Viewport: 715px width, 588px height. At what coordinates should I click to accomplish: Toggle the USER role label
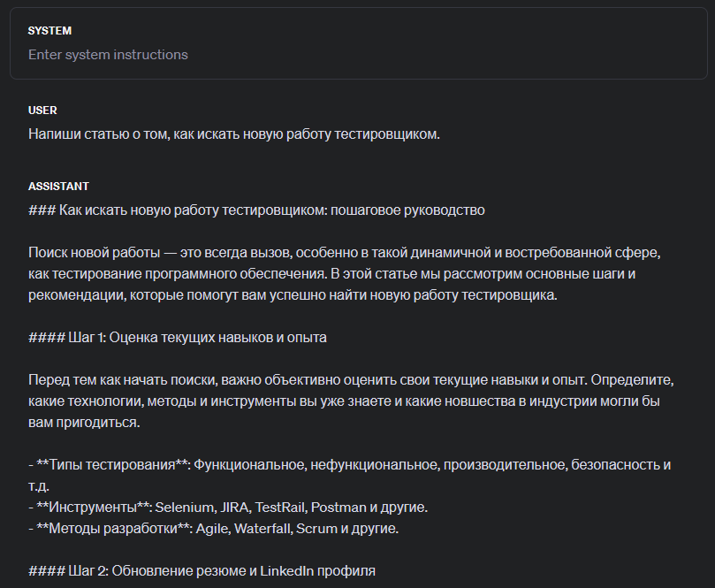42,111
